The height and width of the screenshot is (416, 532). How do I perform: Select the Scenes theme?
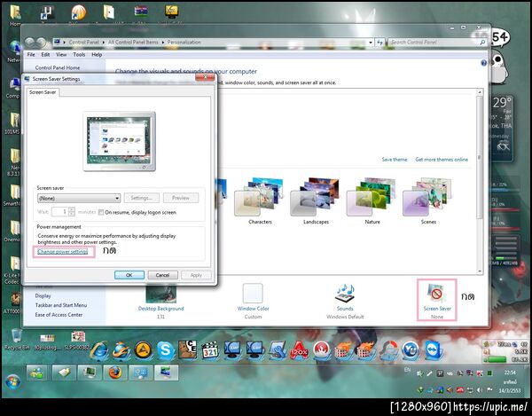[x=428, y=200]
